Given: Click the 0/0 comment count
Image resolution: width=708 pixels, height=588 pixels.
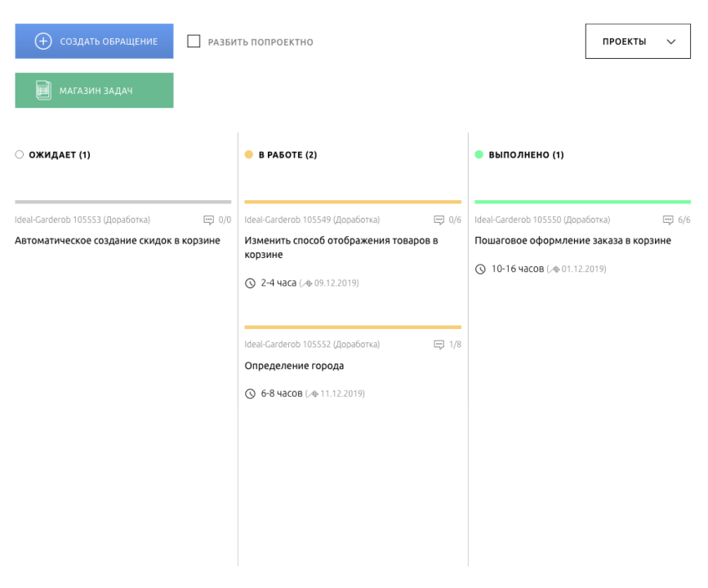Looking at the screenshot, I should [x=225, y=220].
